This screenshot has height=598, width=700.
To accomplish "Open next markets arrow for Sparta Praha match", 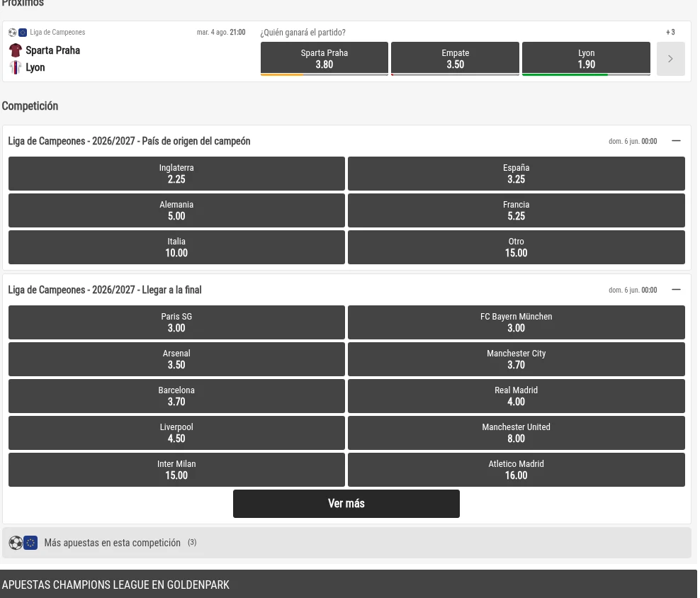I will point(670,59).
